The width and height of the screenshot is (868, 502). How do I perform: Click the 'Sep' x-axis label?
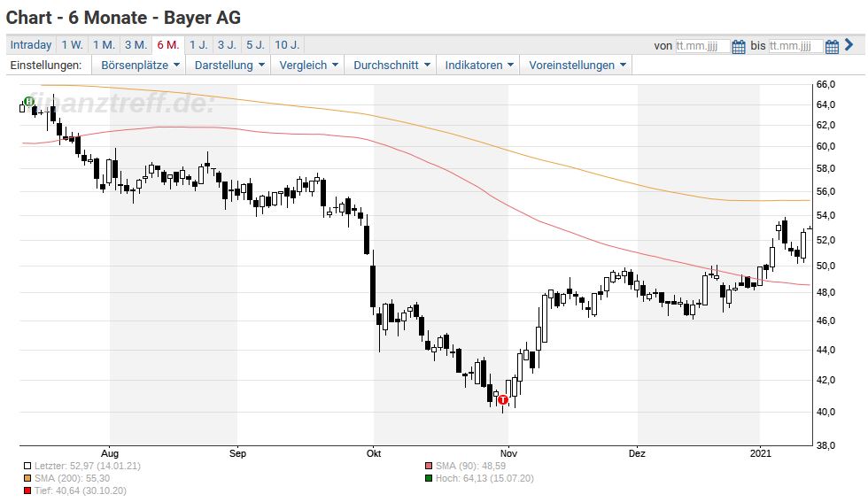click(237, 453)
